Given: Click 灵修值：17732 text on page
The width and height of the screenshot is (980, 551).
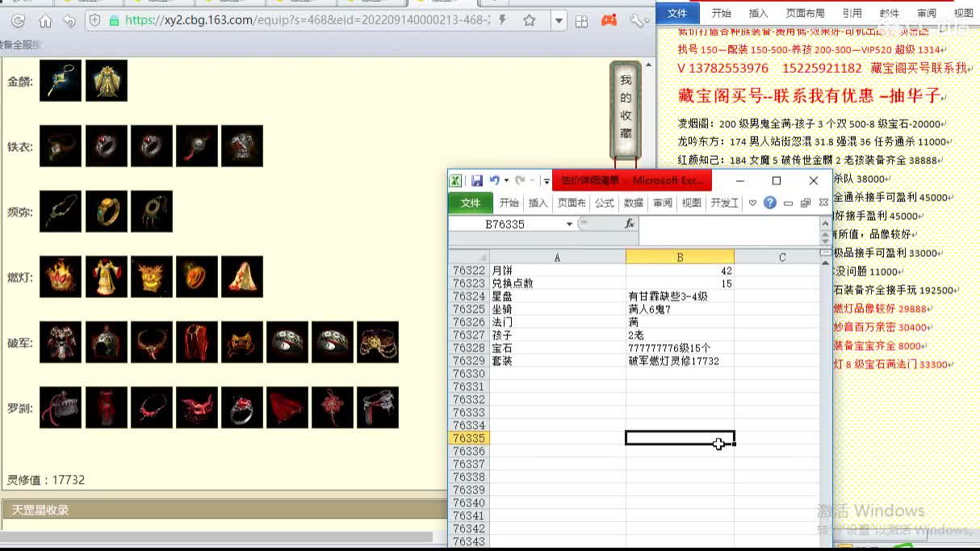Looking at the screenshot, I should [46, 480].
